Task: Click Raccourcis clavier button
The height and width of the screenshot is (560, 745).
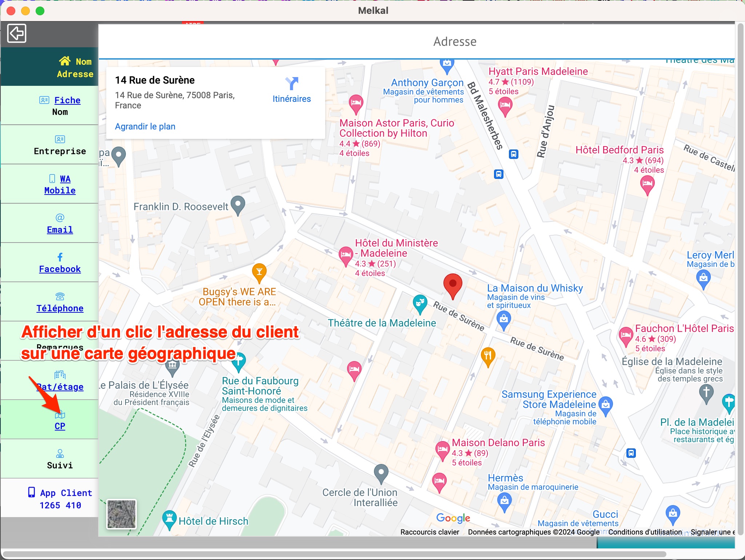Action: point(430,532)
